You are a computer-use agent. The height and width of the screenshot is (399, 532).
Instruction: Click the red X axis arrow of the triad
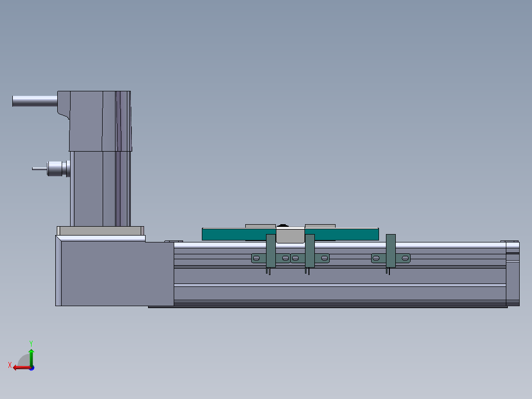(21, 367)
